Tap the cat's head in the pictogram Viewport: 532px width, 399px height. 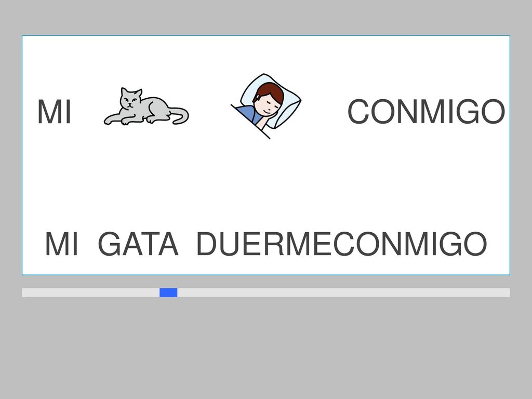tap(130, 98)
